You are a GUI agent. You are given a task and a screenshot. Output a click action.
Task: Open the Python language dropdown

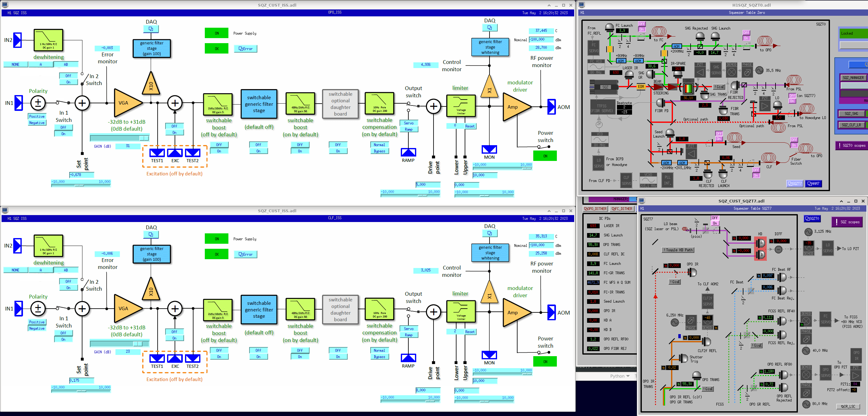coord(620,376)
